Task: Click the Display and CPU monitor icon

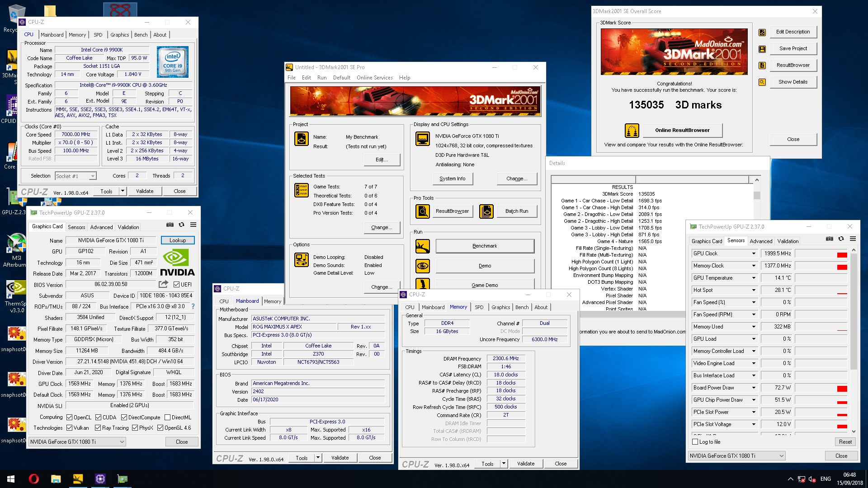Action: point(423,139)
